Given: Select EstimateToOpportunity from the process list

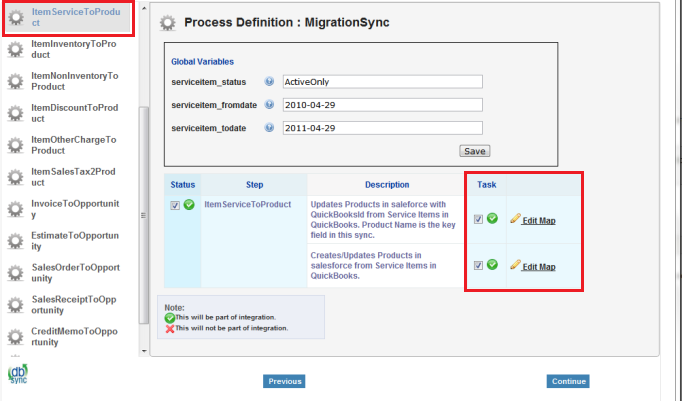Looking at the screenshot, I should 75,241.
